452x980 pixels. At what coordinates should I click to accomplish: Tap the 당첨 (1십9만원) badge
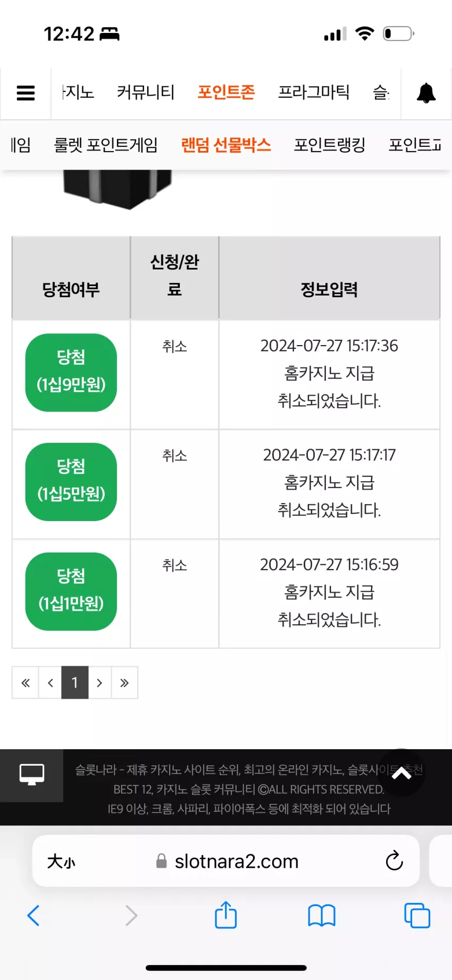click(x=71, y=372)
